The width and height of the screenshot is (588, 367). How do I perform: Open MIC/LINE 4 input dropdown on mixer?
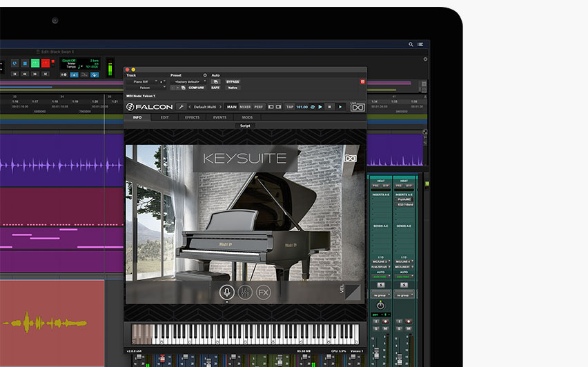(x=404, y=261)
